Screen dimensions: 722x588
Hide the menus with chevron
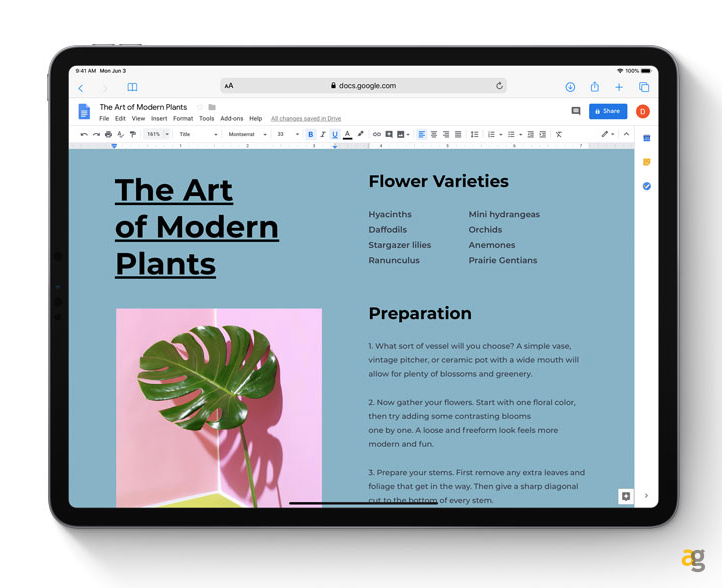pos(626,134)
